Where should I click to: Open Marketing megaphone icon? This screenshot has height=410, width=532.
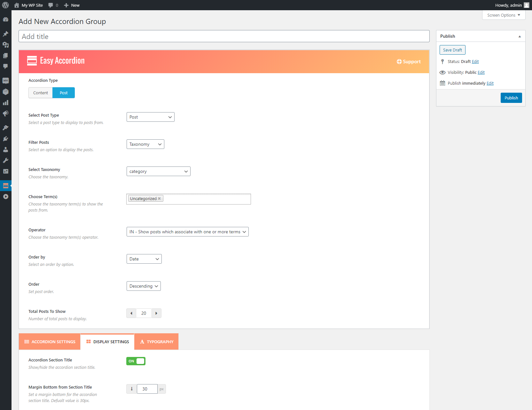[x=5, y=113]
